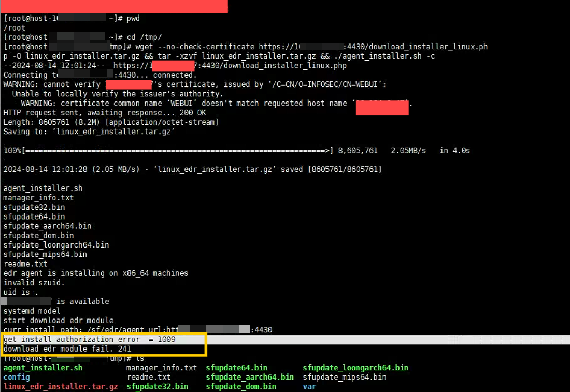
Task: Click the 'Length: 8605761 (8.2M)' line
Action: click(110, 122)
